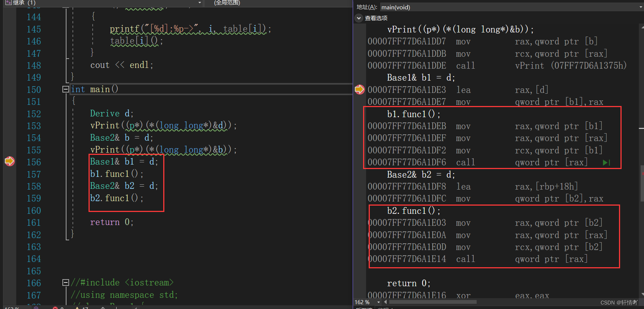Click disassembly source line 'return 0;'
Image resolution: width=644 pixels, height=309 pixels.
point(409,283)
